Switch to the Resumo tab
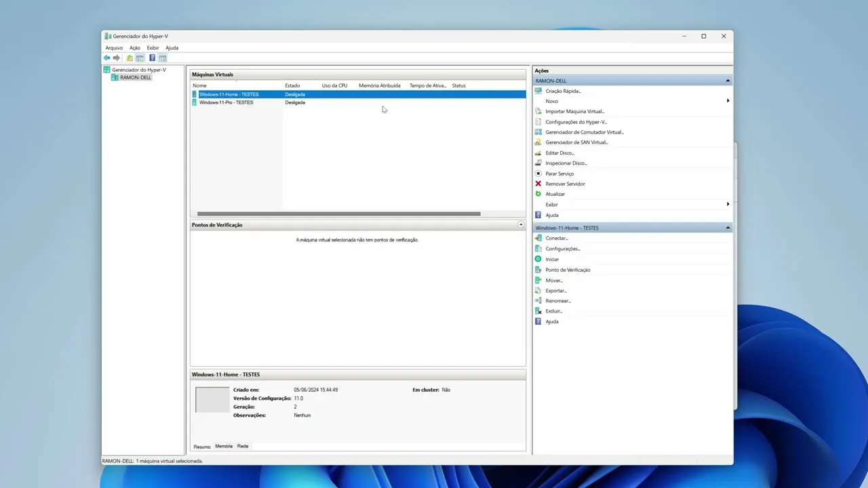The width and height of the screenshot is (868, 488). point(202,447)
